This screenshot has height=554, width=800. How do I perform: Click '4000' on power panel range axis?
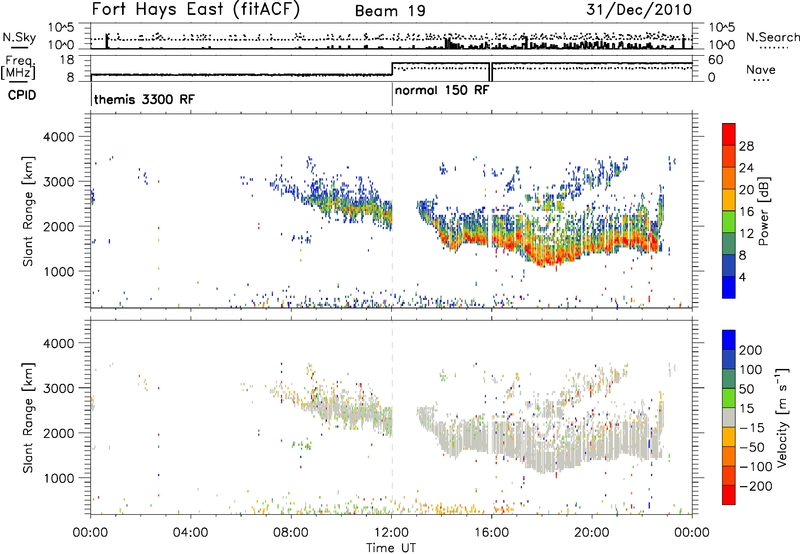58,137
